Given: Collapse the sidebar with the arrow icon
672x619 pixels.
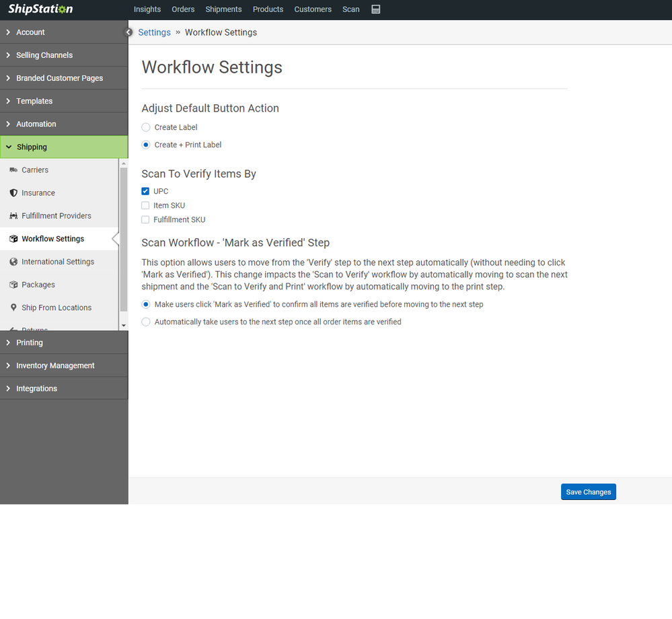Looking at the screenshot, I should (x=128, y=32).
